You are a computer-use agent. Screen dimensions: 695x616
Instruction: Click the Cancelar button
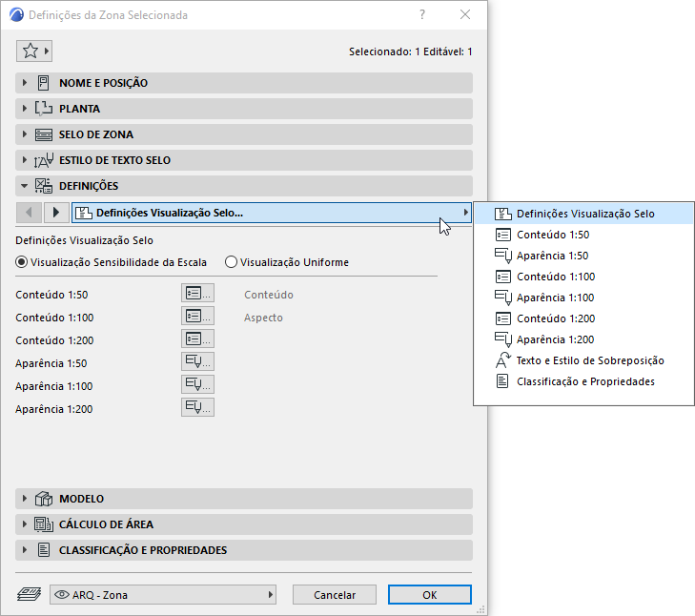(x=335, y=595)
